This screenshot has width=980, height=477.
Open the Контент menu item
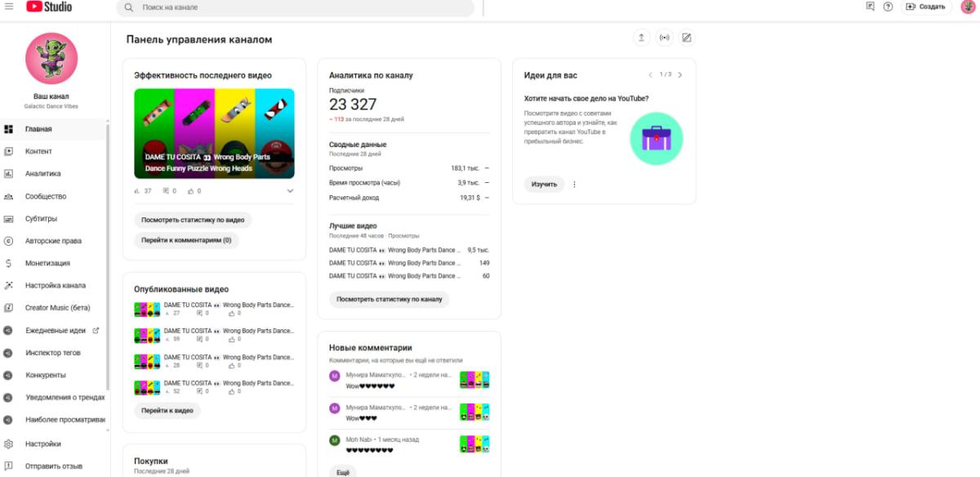point(54,151)
